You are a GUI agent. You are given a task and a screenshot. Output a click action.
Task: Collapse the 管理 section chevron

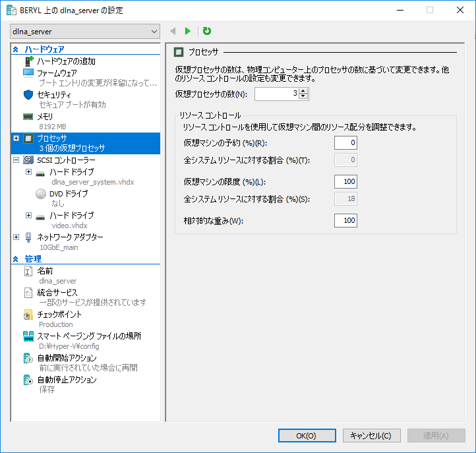[x=16, y=259]
